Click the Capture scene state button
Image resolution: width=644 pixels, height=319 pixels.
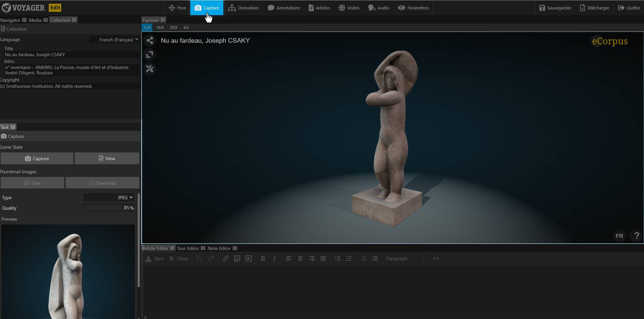click(x=37, y=158)
